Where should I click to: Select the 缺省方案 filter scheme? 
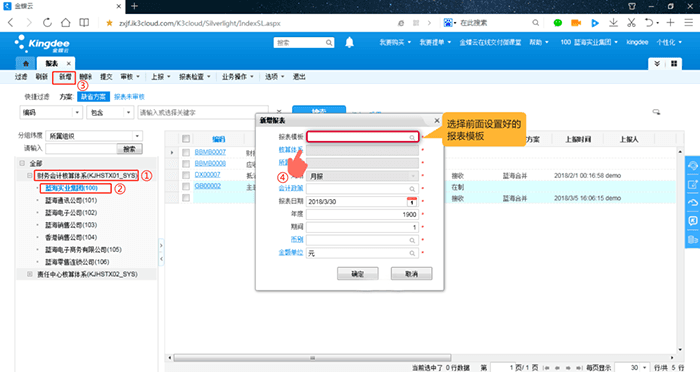point(93,96)
